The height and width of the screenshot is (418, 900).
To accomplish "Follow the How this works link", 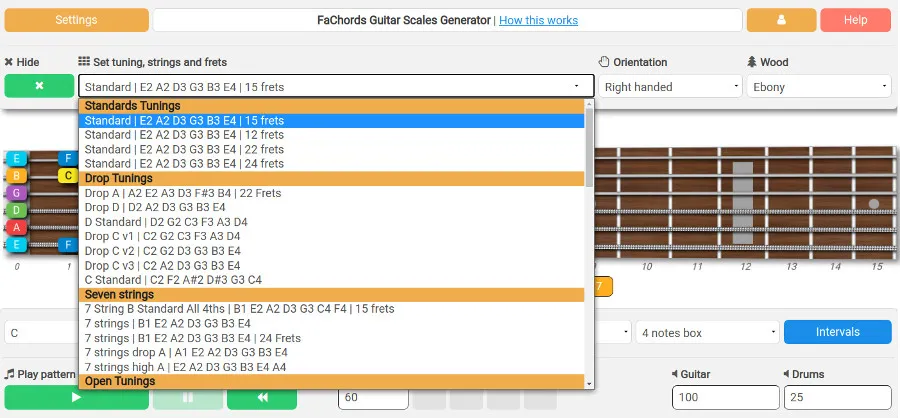I will pyautogui.click(x=538, y=20).
